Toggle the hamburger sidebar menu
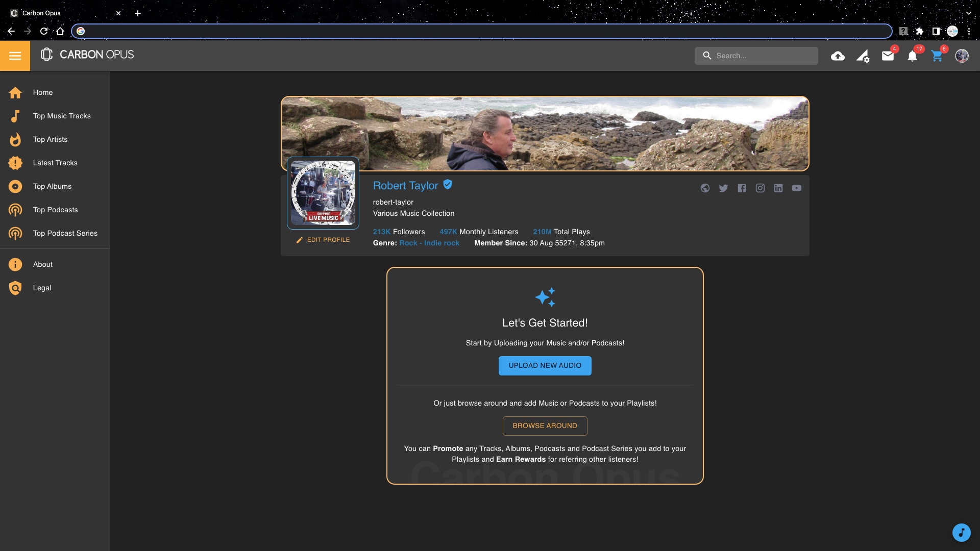This screenshot has height=551, width=980. 15,56
